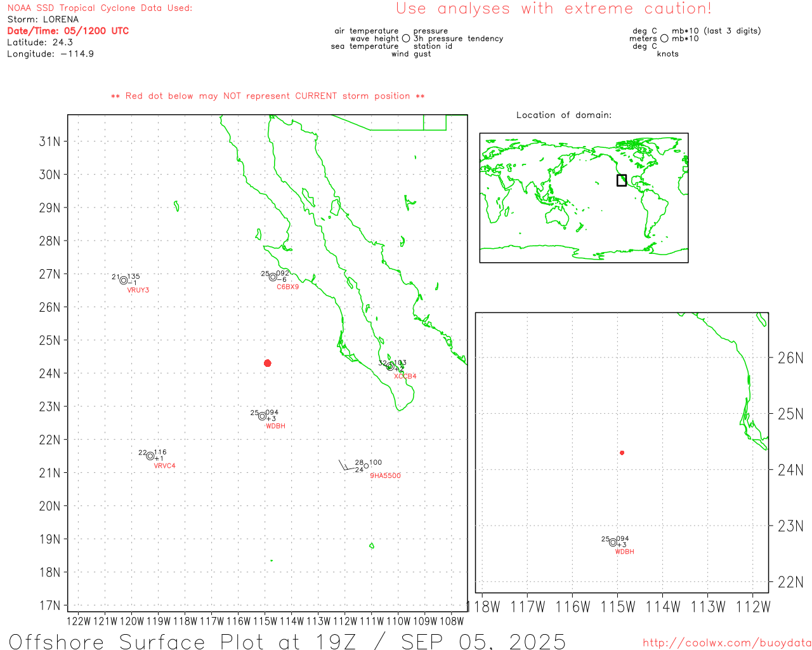Click the 115W label under inset map
The image size is (812, 650).
click(618, 607)
